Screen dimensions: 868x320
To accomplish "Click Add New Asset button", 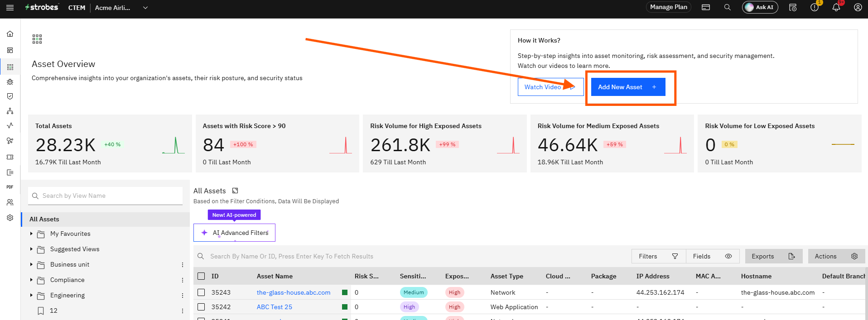I will coord(628,87).
